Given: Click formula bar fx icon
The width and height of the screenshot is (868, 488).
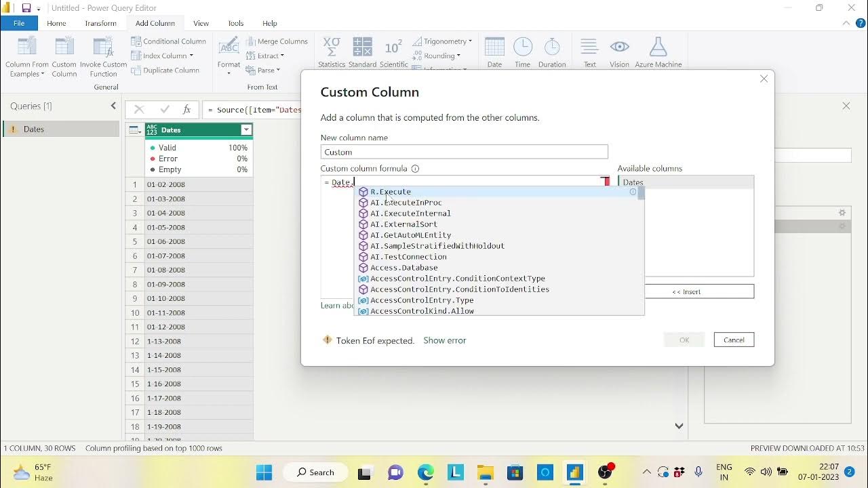Looking at the screenshot, I should tap(187, 109).
